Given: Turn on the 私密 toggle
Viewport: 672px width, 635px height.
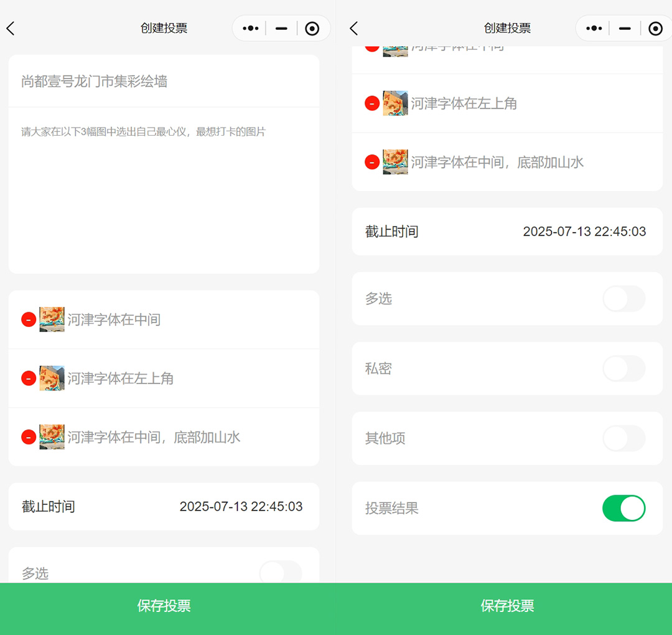Looking at the screenshot, I should tap(623, 369).
